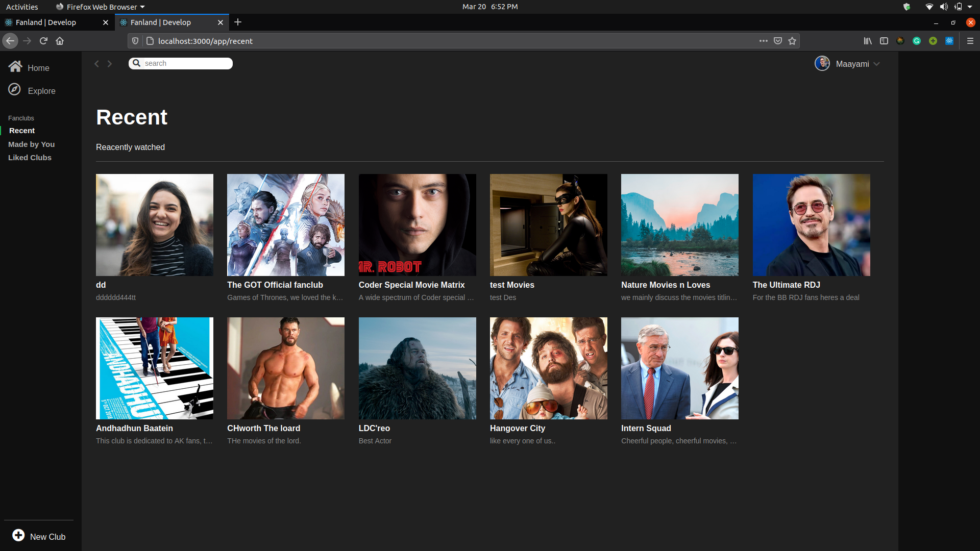This screenshot has height=551, width=980.
Task: Select the Explore compass icon
Action: [x=15, y=89]
